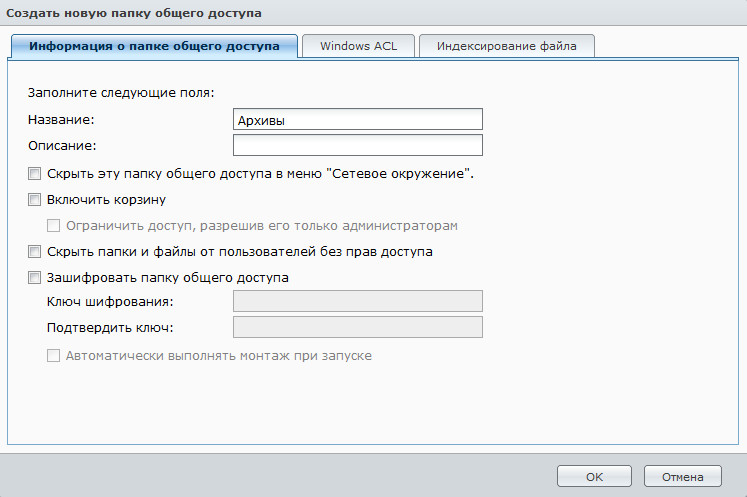
Task: Click the Отмена button
Action: coord(682,477)
